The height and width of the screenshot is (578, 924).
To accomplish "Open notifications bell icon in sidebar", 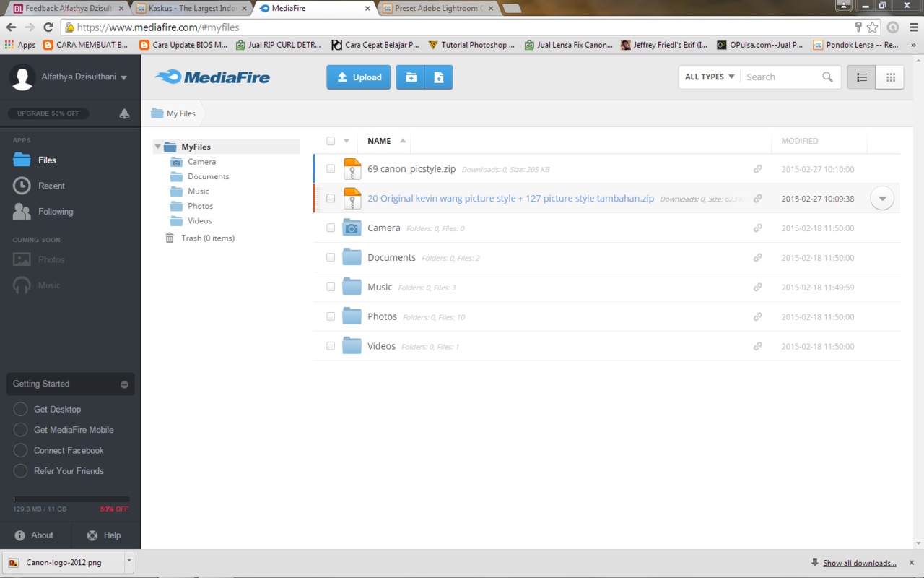I will click(124, 113).
